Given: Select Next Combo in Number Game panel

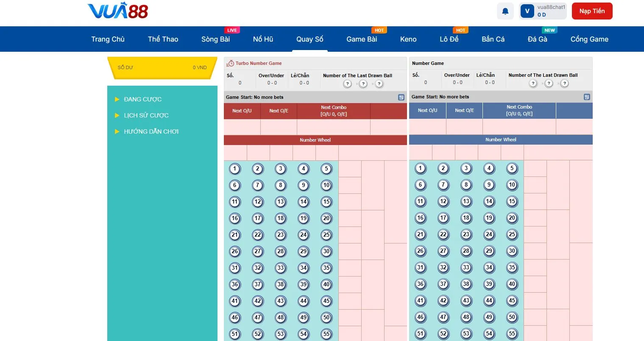Looking at the screenshot, I should pyautogui.click(x=519, y=110).
